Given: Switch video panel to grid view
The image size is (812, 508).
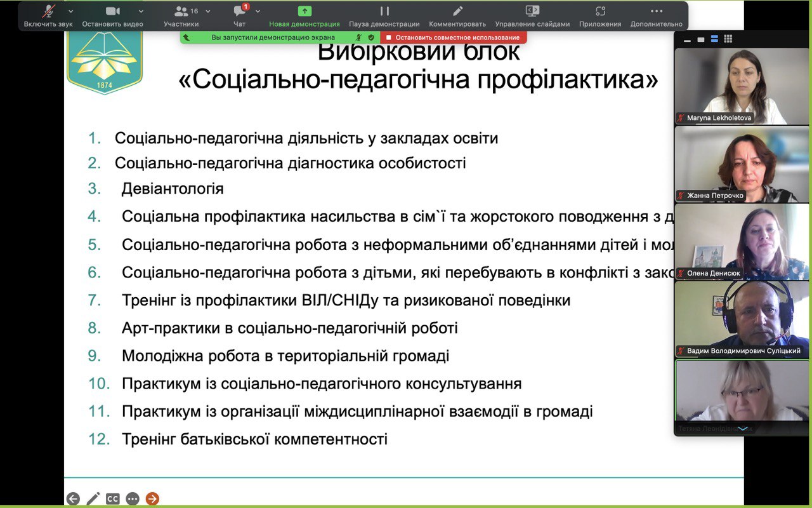Looking at the screenshot, I should pos(728,39).
